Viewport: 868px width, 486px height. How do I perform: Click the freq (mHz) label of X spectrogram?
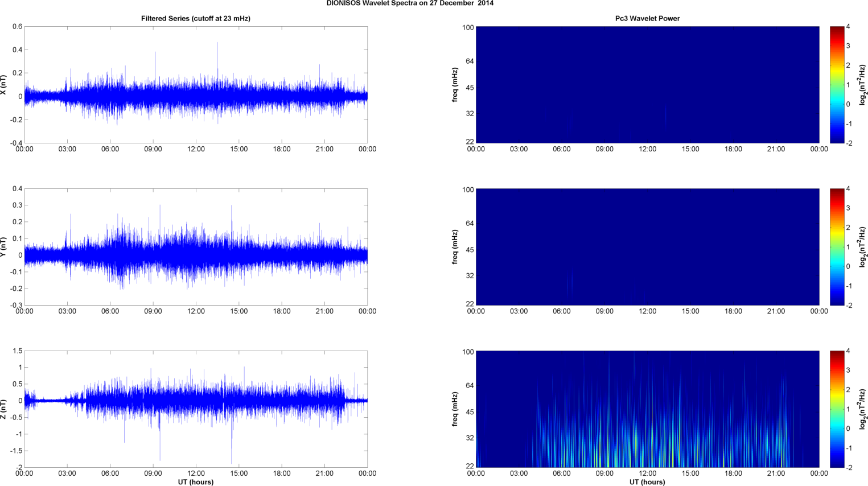pyautogui.click(x=455, y=85)
